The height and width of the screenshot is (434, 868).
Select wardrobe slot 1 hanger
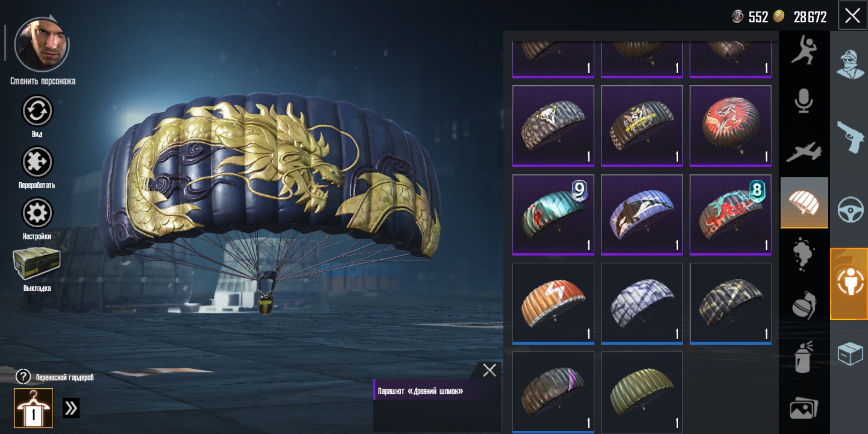(33, 408)
